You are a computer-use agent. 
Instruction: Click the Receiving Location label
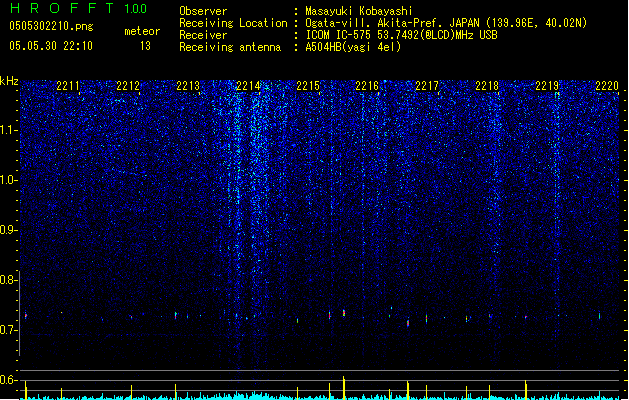pyautogui.click(x=233, y=23)
